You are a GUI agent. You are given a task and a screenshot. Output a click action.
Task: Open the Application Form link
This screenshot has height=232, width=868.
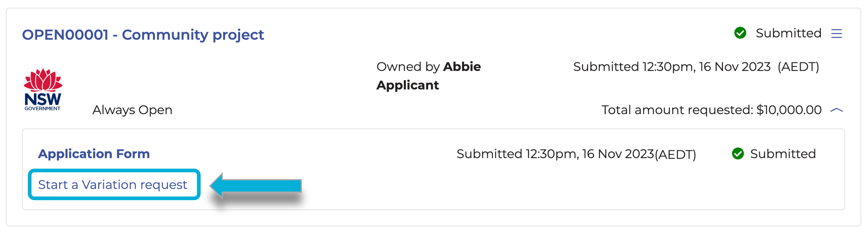click(94, 154)
